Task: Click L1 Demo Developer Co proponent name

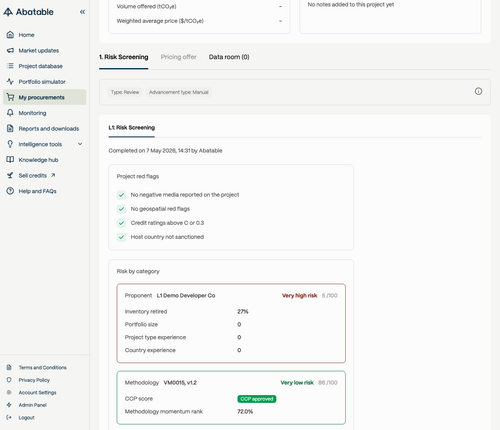Action: point(186,295)
